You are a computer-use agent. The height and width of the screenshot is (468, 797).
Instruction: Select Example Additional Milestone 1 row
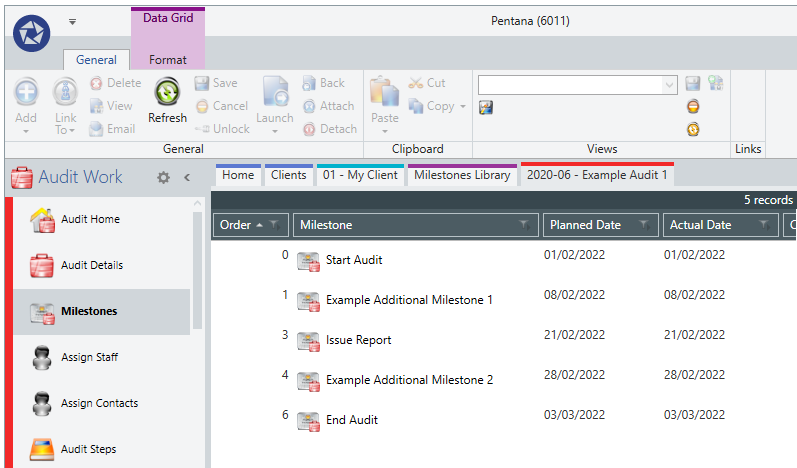point(503,300)
